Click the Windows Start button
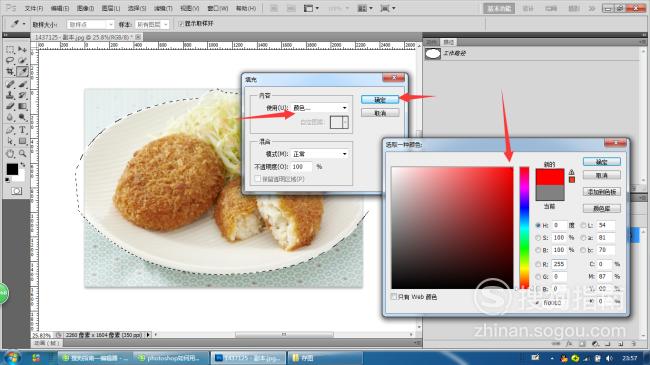650x365 pixels. pyautogui.click(x=11, y=358)
